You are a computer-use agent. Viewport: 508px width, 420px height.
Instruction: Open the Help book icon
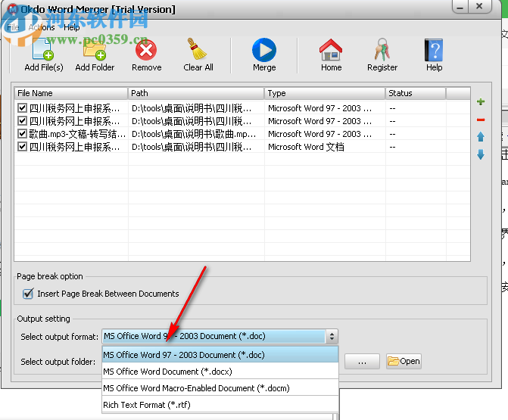coord(434,50)
